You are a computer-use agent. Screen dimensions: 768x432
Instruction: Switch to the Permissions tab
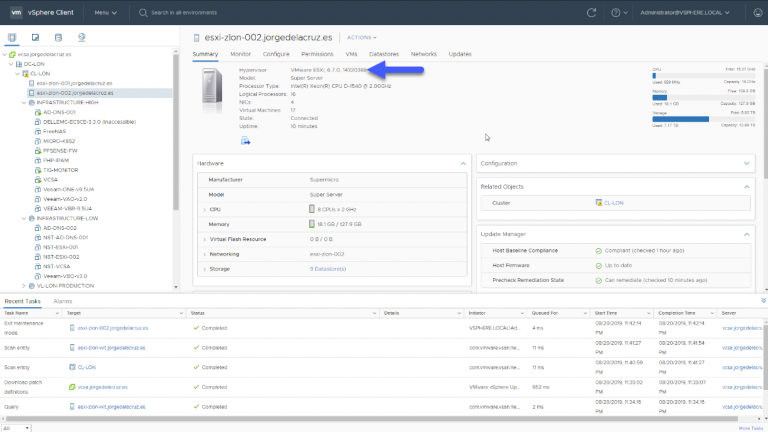coord(317,54)
